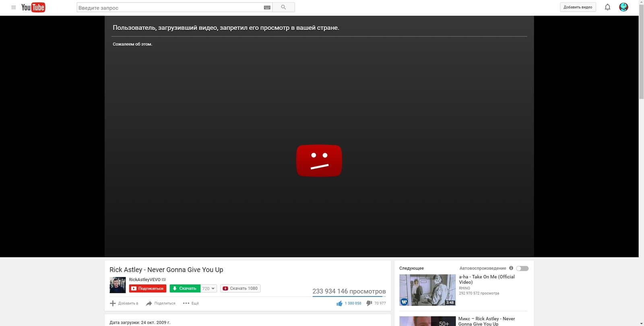644x326 pixels.
Task: Click the Подписаться subscribe button
Action: click(148, 289)
